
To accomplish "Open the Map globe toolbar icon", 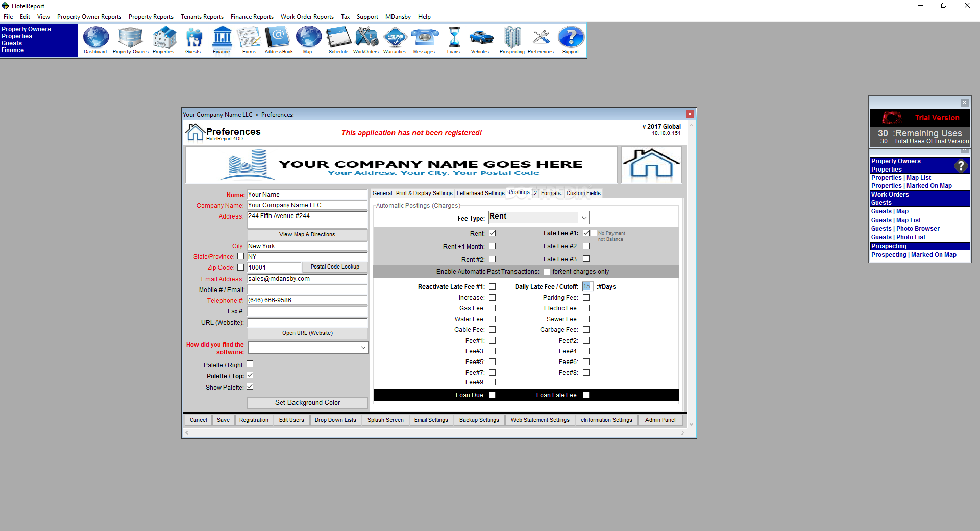I will (x=308, y=39).
